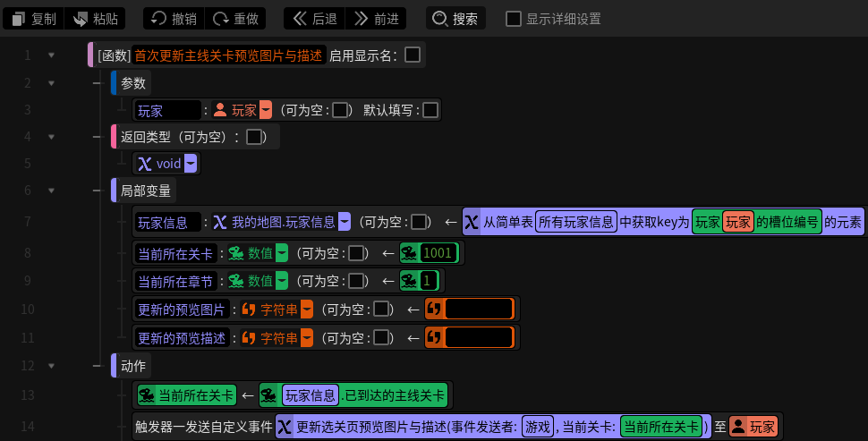
Task: Collapse the 动作 section arrow
Action: [51, 366]
